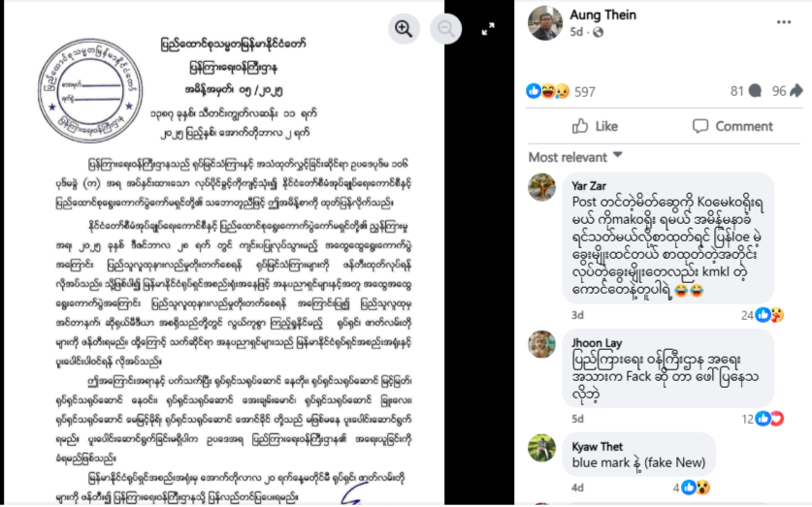Zoom in on the document photo
This screenshot has height=507, width=812.
pos(404,28)
